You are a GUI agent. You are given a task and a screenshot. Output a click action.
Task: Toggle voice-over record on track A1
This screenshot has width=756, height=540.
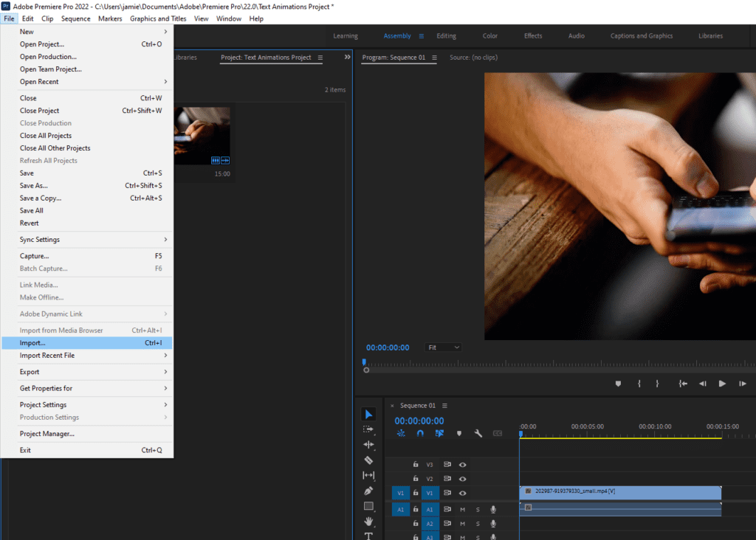(493, 509)
